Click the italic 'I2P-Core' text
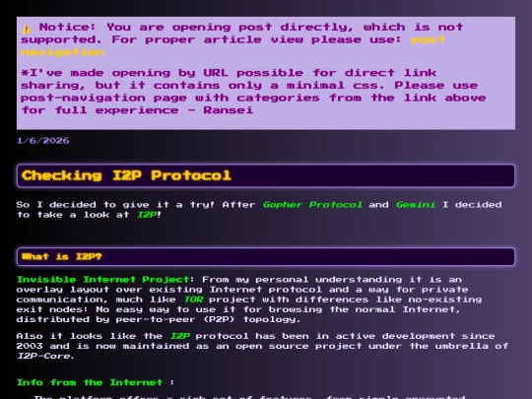The image size is (532, 399). point(44,357)
